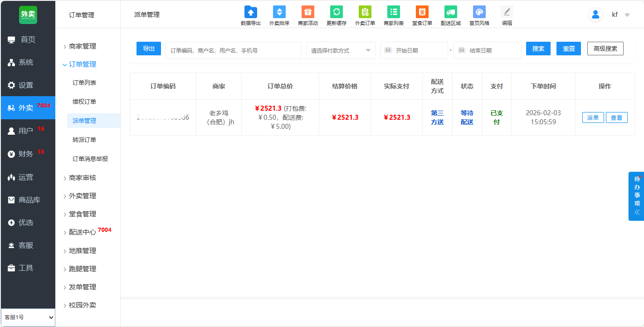
Task: Open the 请选择付款方式 payment method dropdown
Action: click(341, 50)
